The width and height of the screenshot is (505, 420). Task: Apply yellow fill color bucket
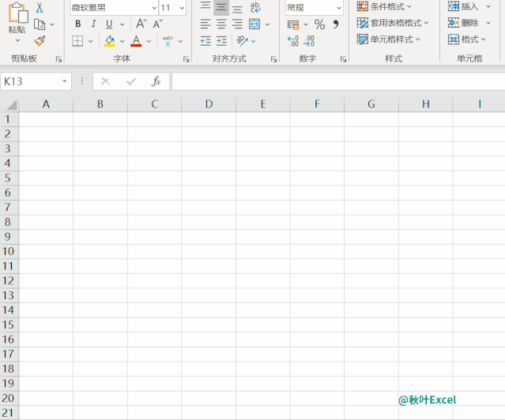coord(110,41)
